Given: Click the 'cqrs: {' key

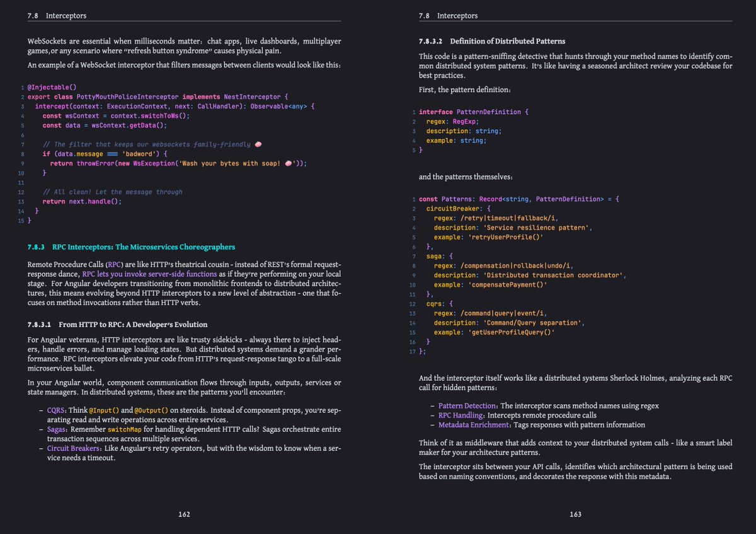Looking at the screenshot, I should 441,304.
